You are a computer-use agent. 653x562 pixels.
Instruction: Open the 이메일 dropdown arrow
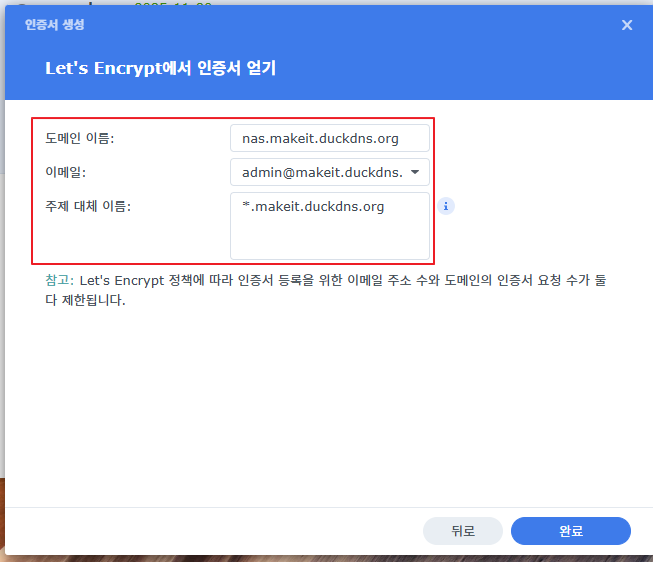(x=415, y=172)
